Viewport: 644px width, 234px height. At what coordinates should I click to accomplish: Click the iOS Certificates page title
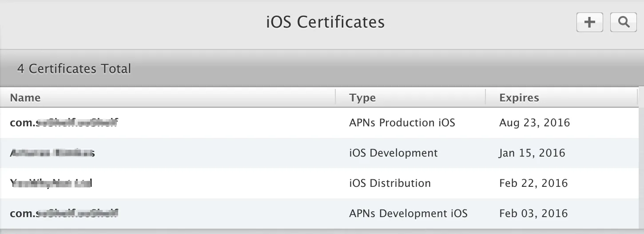click(325, 22)
